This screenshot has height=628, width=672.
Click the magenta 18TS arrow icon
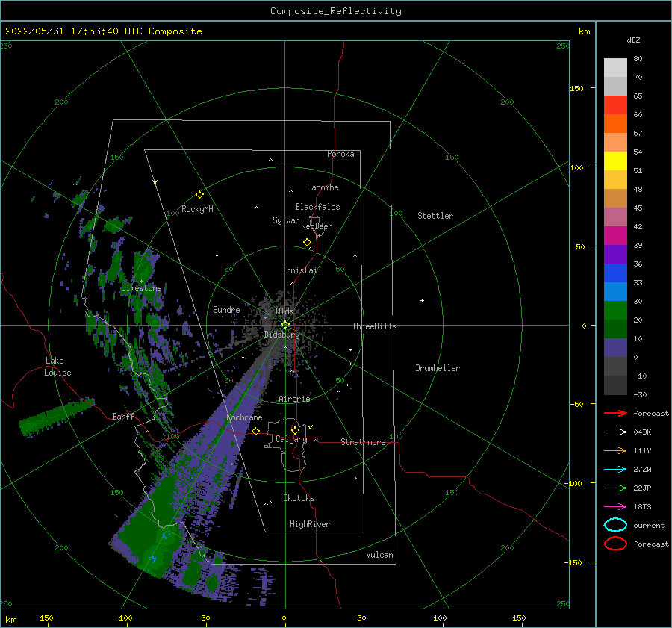point(615,507)
